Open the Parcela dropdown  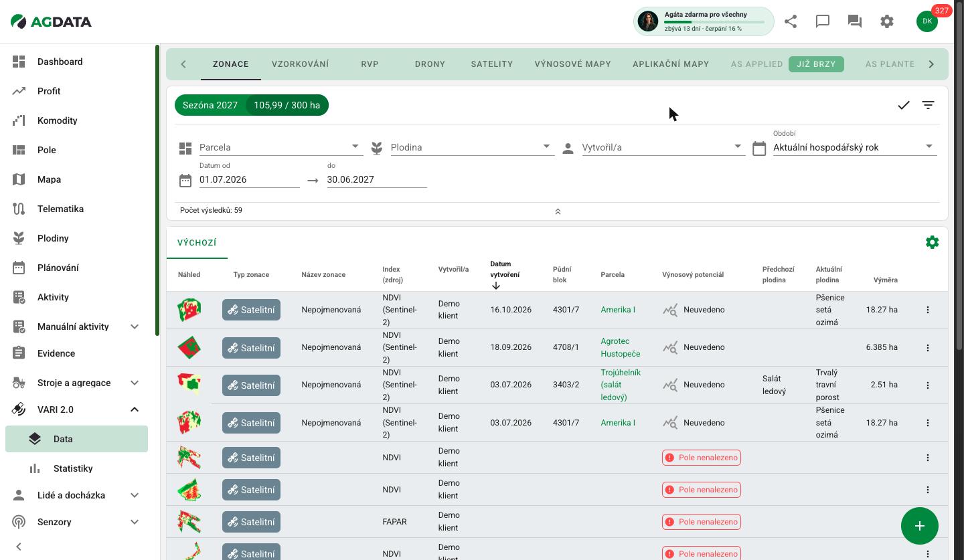(281, 147)
